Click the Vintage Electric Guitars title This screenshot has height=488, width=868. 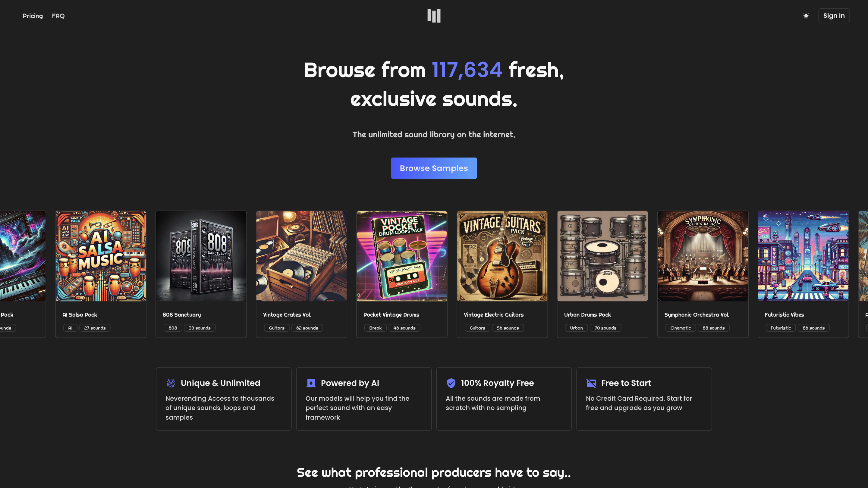[x=493, y=314]
